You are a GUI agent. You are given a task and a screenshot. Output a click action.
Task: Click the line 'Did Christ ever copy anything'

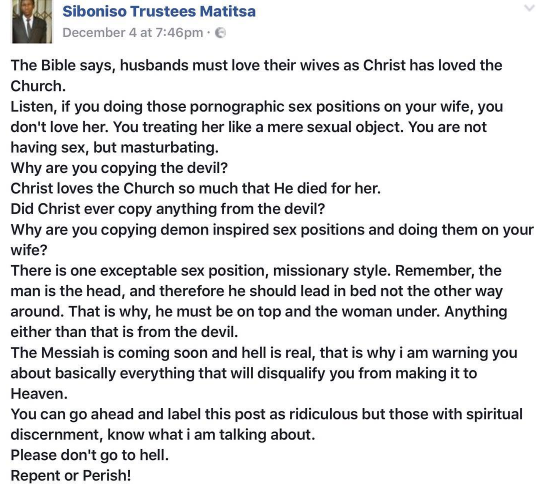(168, 209)
